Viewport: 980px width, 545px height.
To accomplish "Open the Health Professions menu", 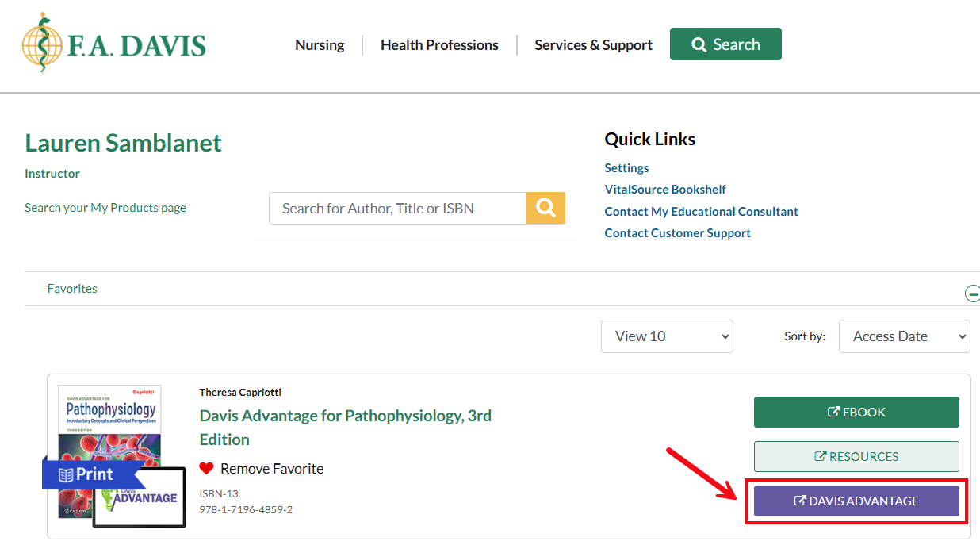I will [x=439, y=45].
